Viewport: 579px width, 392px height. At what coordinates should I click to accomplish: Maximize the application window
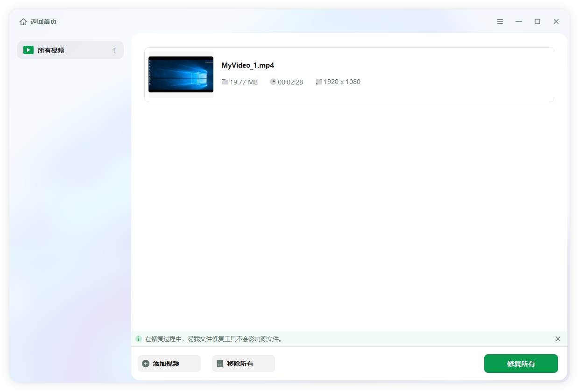click(x=537, y=21)
